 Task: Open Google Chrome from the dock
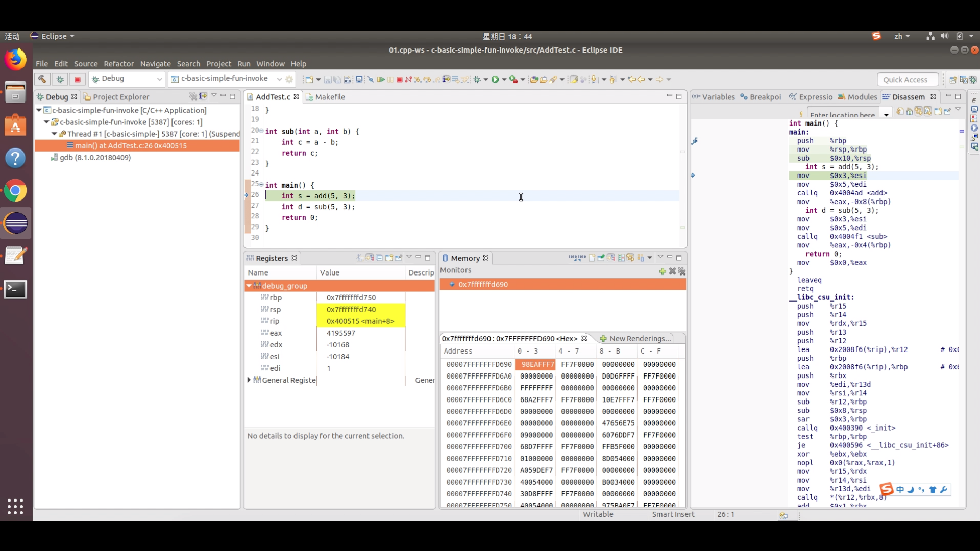15,191
